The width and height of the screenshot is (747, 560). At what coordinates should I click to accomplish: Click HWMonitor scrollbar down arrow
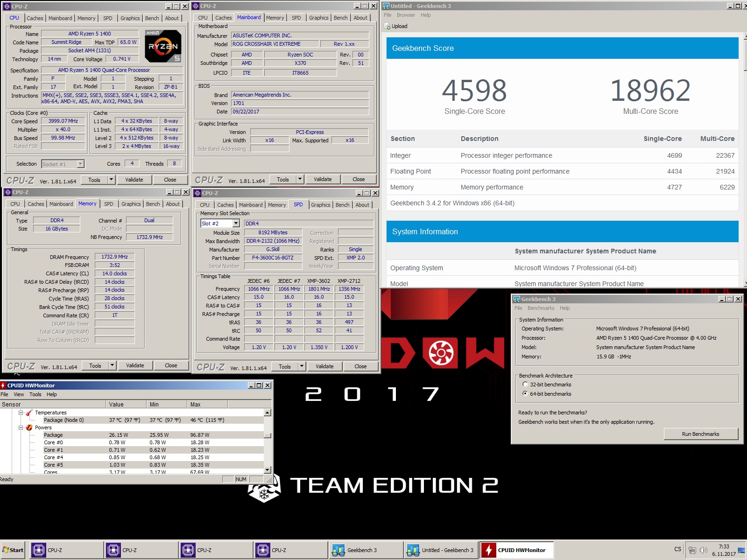coord(268,469)
